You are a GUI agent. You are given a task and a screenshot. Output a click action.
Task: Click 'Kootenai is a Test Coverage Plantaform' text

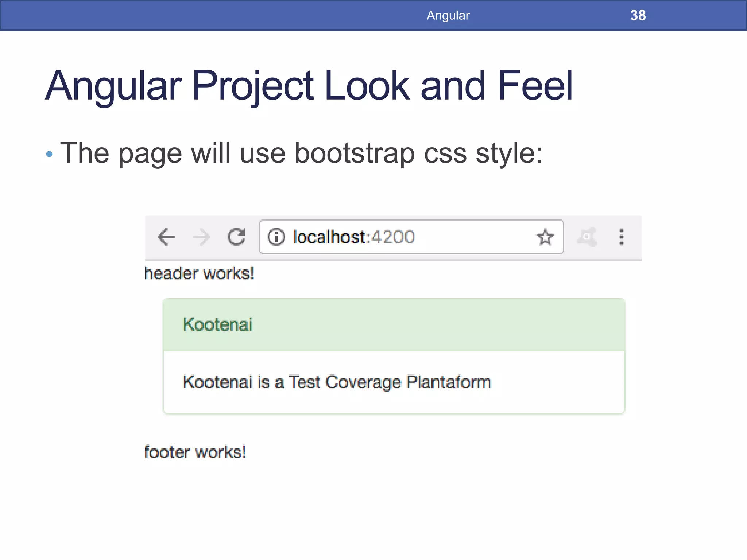pos(337,382)
